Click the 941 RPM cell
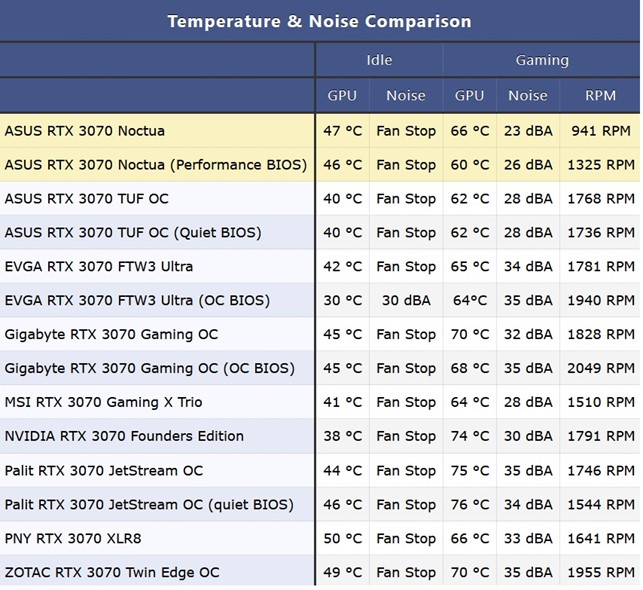Screen dimensions: 643x590 (601, 131)
